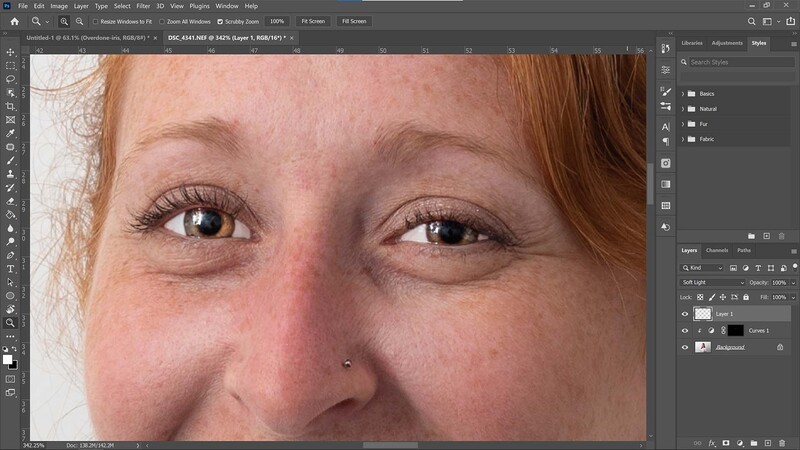Image resolution: width=800 pixels, height=450 pixels.
Task: Toggle lock all layer attributes
Action: point(746,297)
